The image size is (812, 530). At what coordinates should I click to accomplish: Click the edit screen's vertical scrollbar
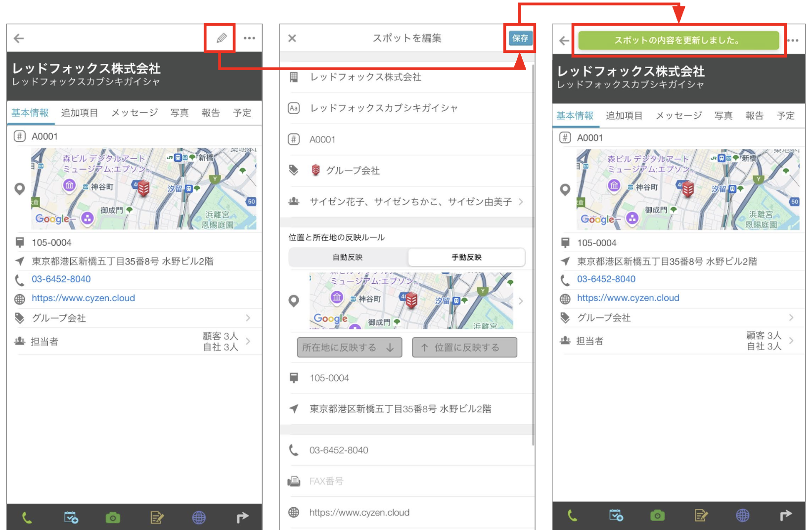[533, 255]
